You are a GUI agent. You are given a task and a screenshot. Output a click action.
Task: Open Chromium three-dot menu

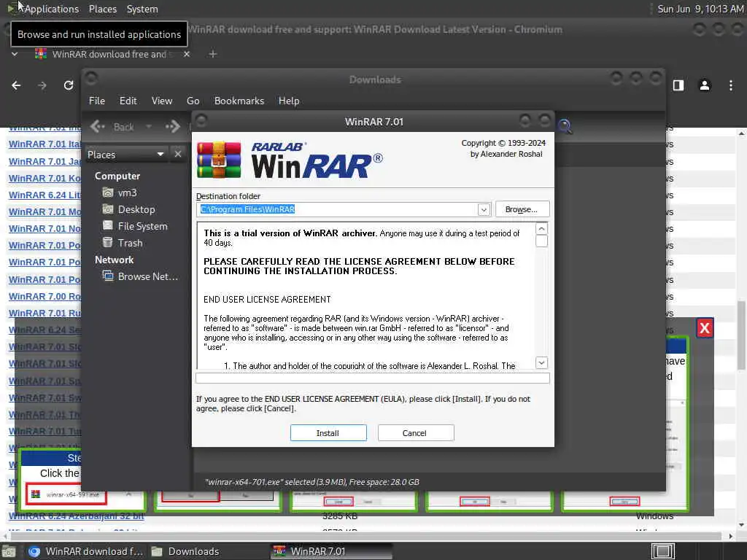point(731,85)
